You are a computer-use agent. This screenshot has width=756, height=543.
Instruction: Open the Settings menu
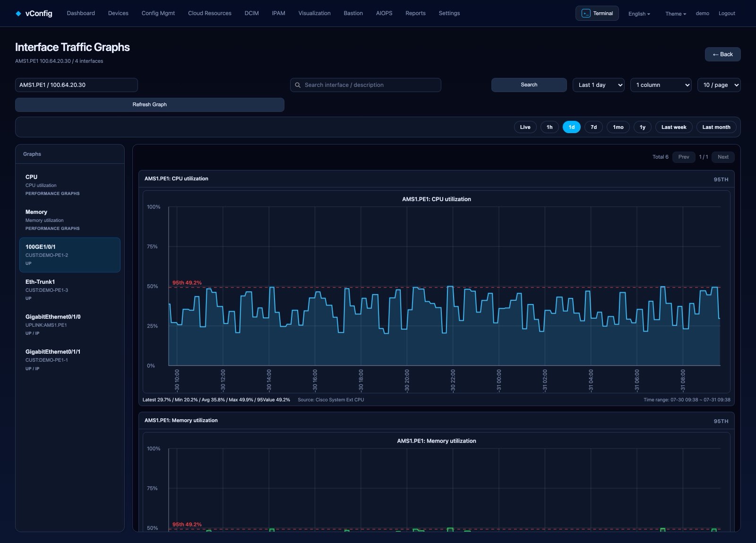tap(449, 13)
